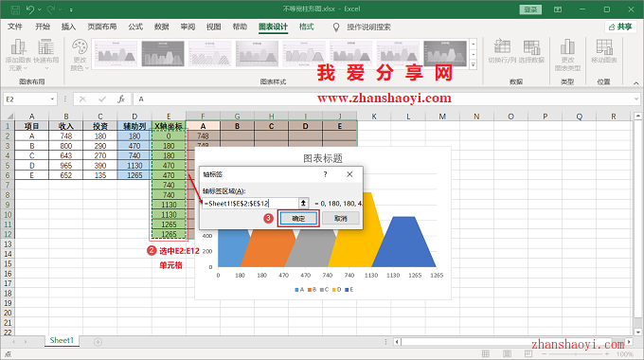644x360 pixels.
Task: Click the 收入 header cell
Action: [65, 126]
